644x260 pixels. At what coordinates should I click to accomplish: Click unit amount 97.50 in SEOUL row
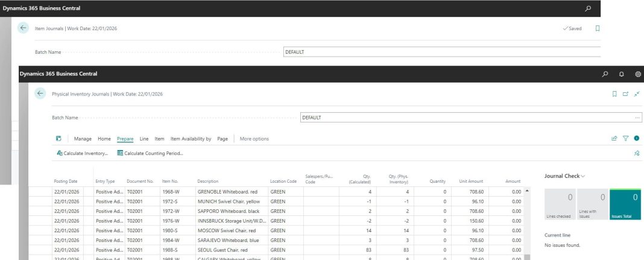[x=470, y=250]
